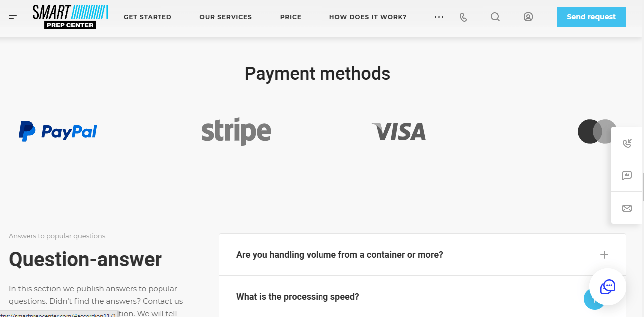Click the VISA payment logo
This screenshot has width=644, height=317.
pos(399,131)
